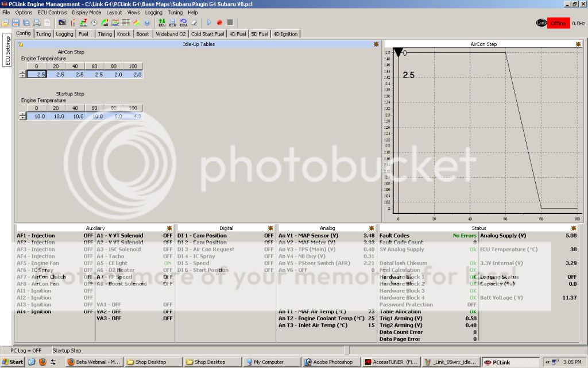The image size is (588, 368).
Task: Open the Auxiliary panel options star icon
Action: [169, 228]
